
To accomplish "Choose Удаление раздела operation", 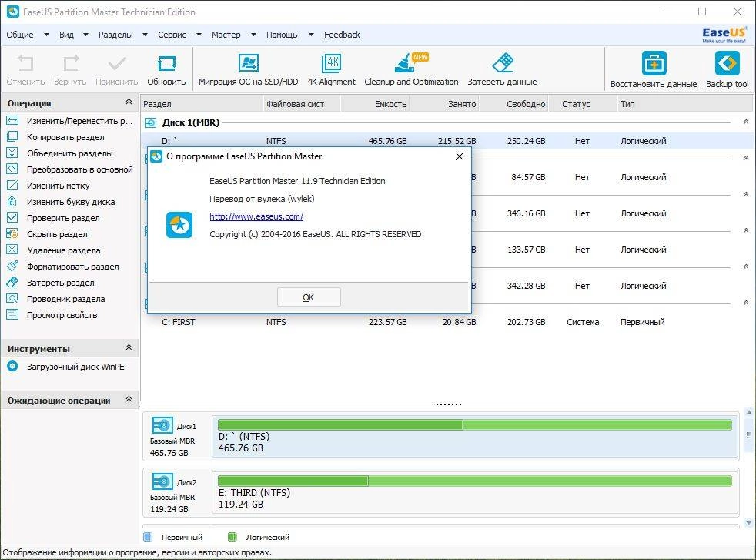I will click(x=54, y=250).
